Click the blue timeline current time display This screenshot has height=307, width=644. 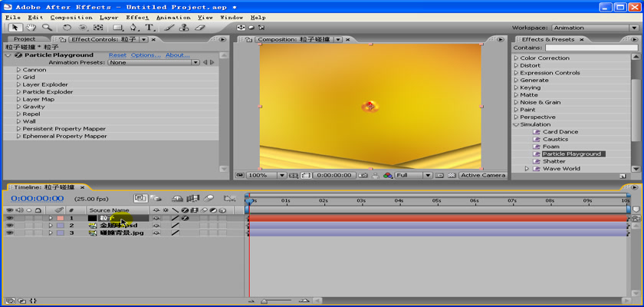(x=38, y=199)
